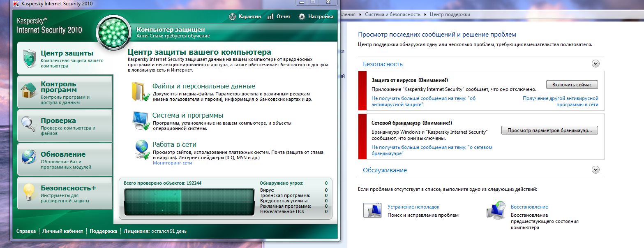Open Личный кабинет link
This screenshot has height=248, width=644.
[x=62, y=231]
